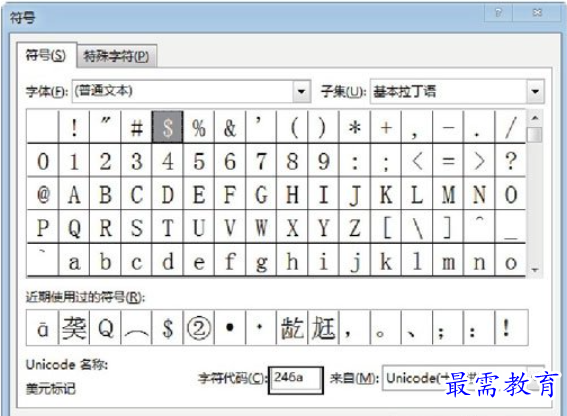567x416 pixels.
Task: Click the 字符代码 field showing 246a
Action: 295,379
